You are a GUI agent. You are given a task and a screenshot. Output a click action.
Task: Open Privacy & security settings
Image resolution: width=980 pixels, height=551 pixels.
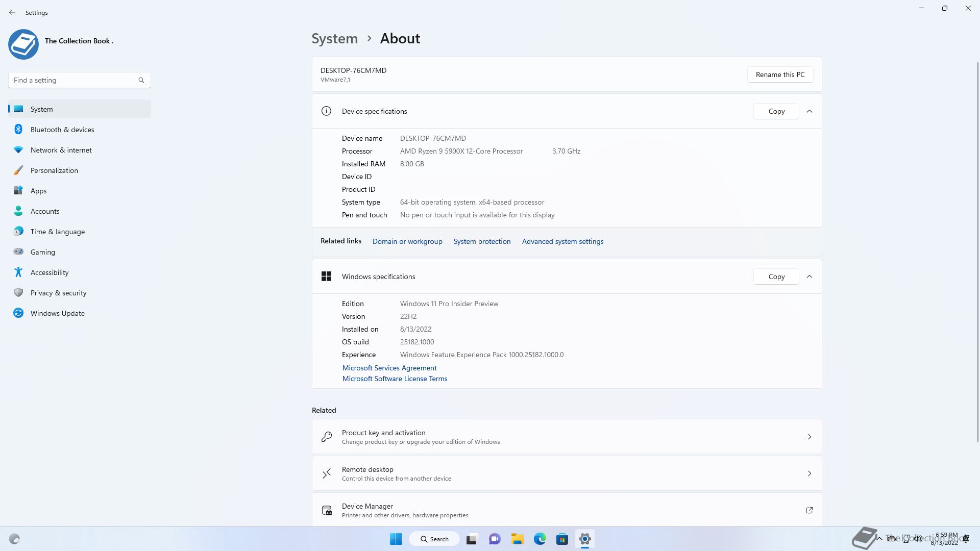(x=80, y=293)
